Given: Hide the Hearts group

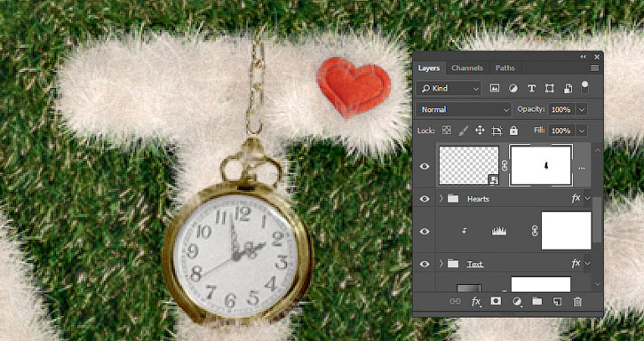Looking at the screenshot, I should click(x=425, y=199).
